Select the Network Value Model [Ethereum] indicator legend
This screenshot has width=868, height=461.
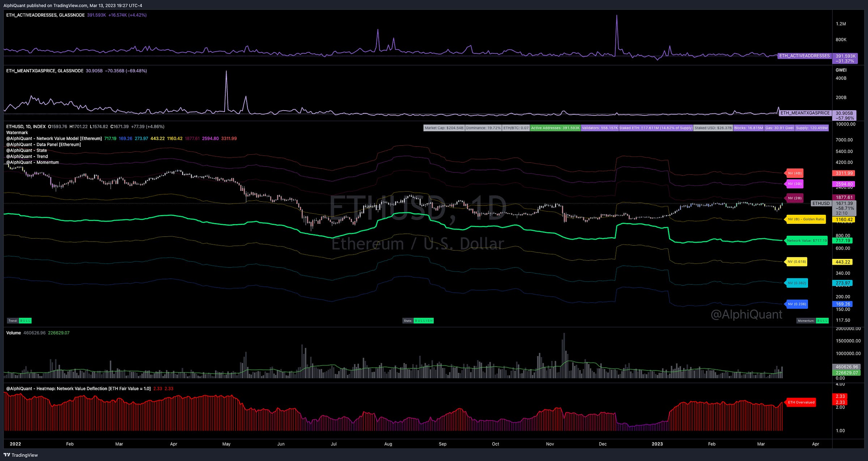coord(54,138)
